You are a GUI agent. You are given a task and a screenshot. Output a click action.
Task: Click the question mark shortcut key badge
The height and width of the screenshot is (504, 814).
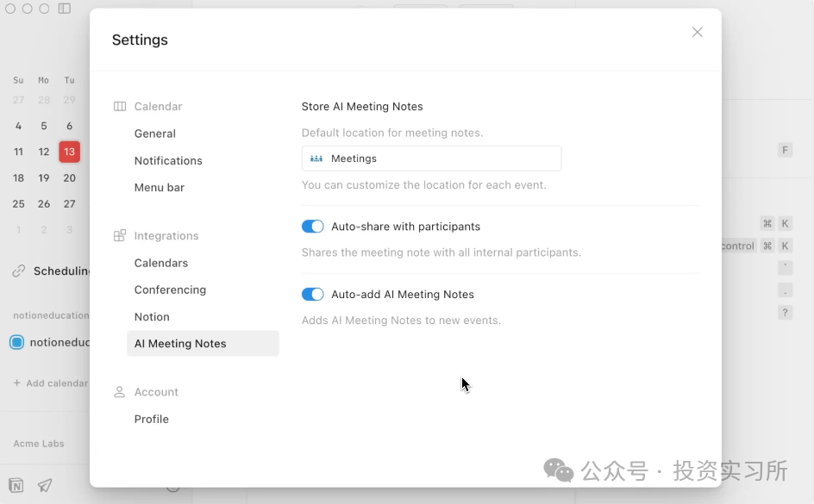[785, 313]
